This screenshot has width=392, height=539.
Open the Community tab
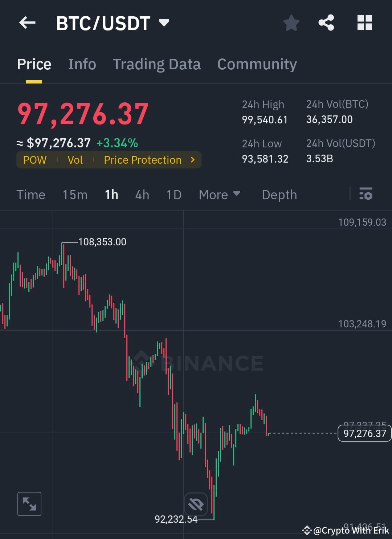point(257,64)
